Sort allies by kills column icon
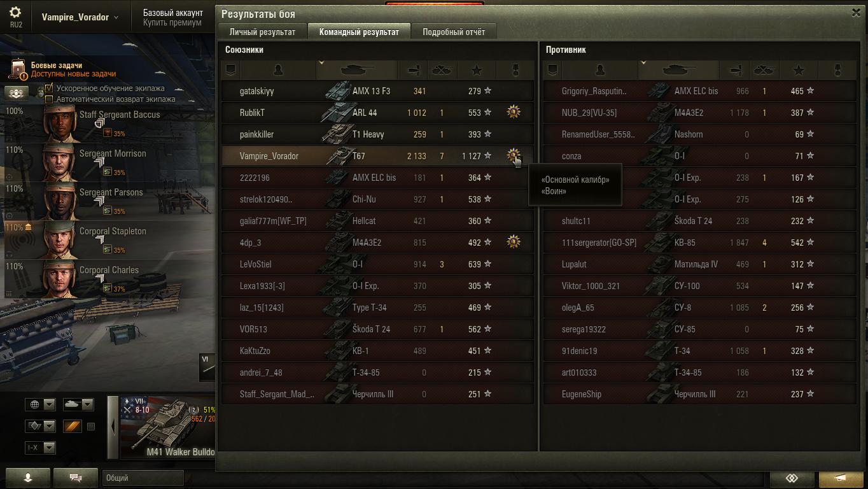The height and width of the screenshot is (489, 868). pos(442,70)
